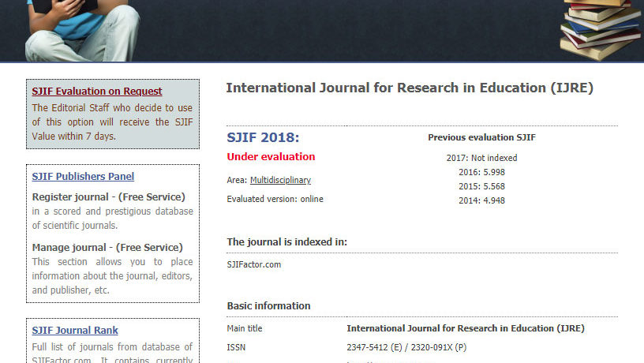Click the SJIFactor.com index entry

click(x=254, y=264)
